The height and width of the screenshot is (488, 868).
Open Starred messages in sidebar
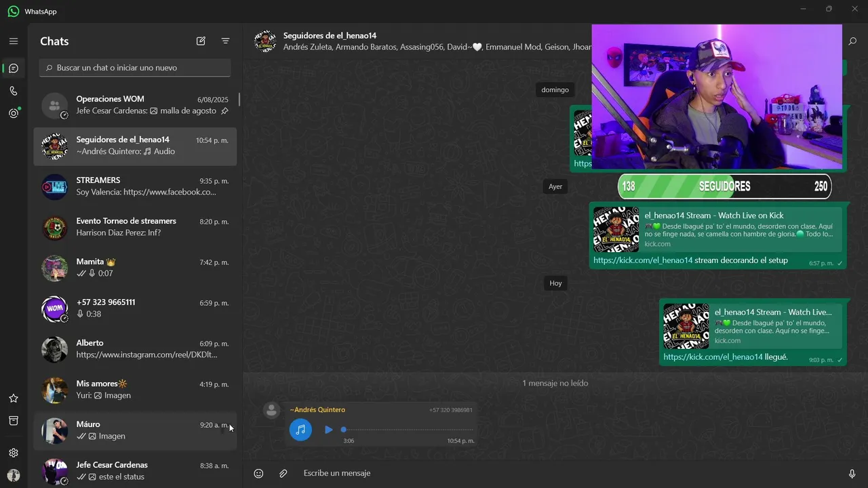(x=14, y=399)
